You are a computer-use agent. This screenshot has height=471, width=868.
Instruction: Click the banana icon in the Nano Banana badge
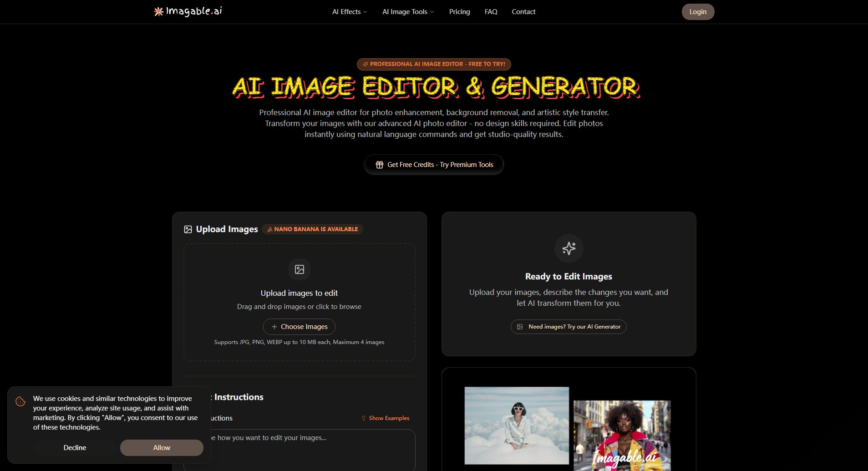[x=269, y=229]
